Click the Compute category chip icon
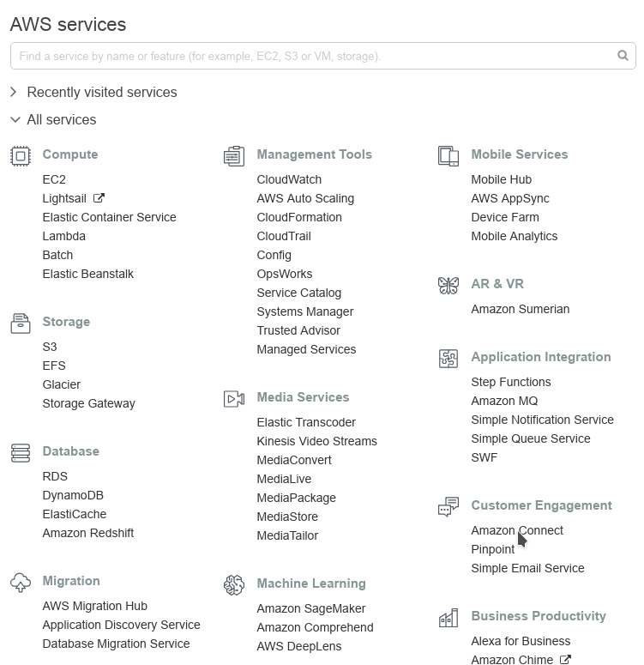Viewport: 644px width, 665px height. [21, 155]
